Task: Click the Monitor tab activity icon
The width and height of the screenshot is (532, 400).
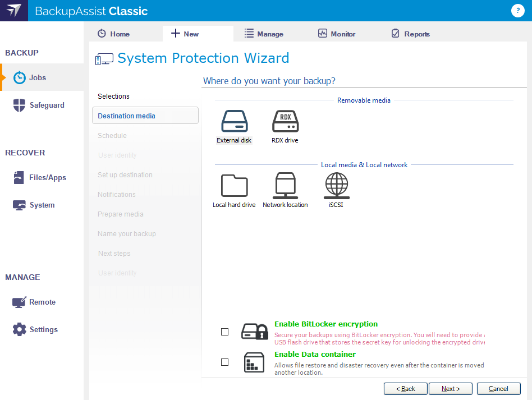Action: [x=322, y=33]
